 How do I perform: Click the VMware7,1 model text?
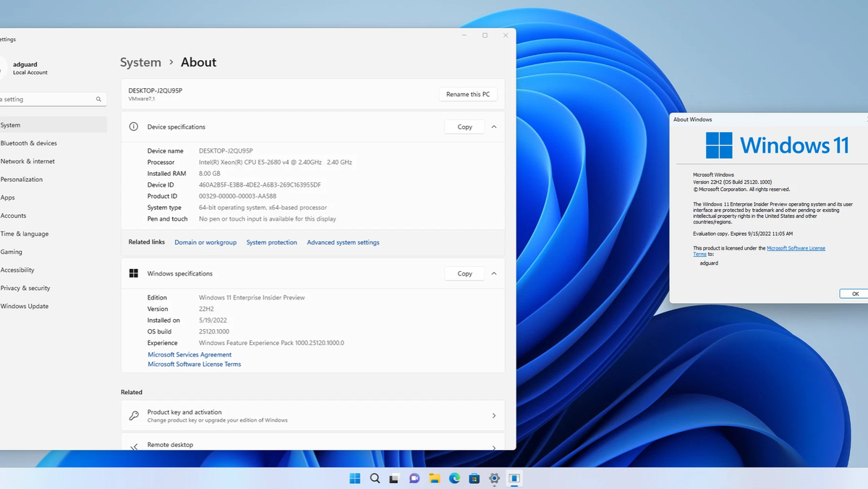pos(142,98)
